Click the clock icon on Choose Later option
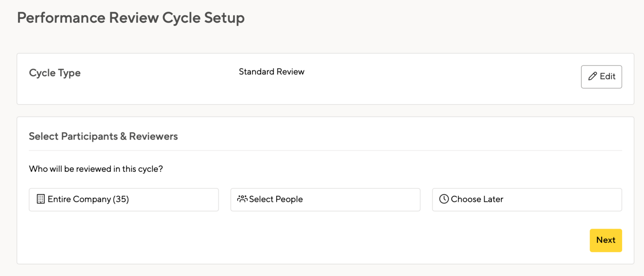The height and width of the screenshot is (276, 644). tap(444, 199)
